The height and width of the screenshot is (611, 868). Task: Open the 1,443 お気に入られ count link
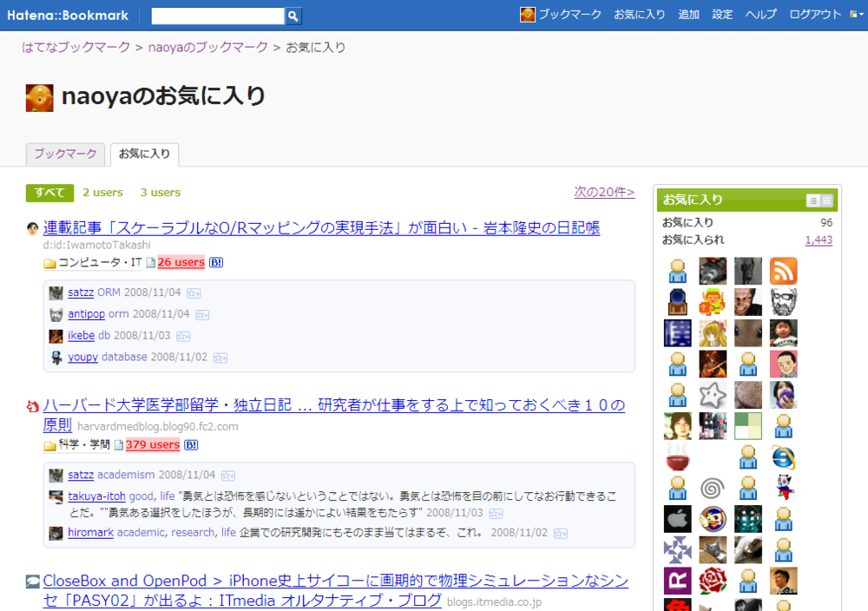coord(819,240)
